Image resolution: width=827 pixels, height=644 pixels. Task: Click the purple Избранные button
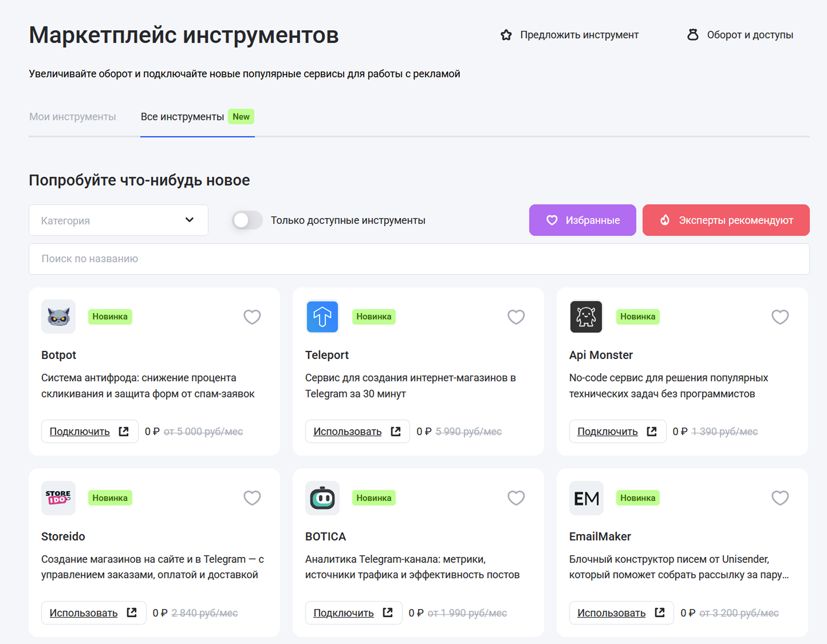[x=582, y=220]
